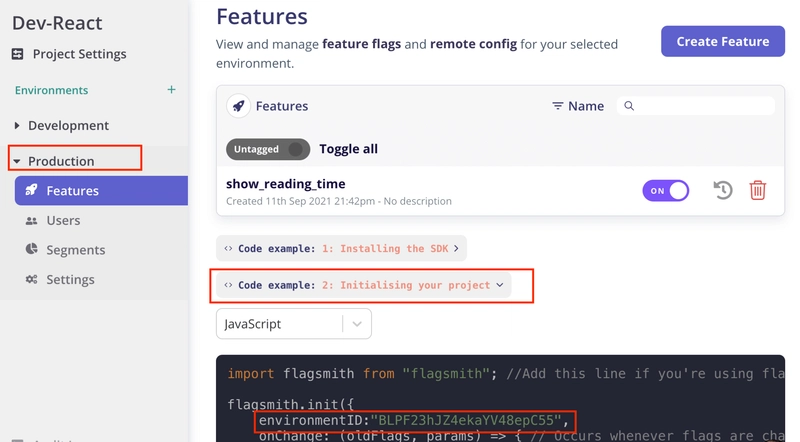Click the filter lines icon beside Name
The height and width of the screenshot is (442, 800).
click(558, 106)
